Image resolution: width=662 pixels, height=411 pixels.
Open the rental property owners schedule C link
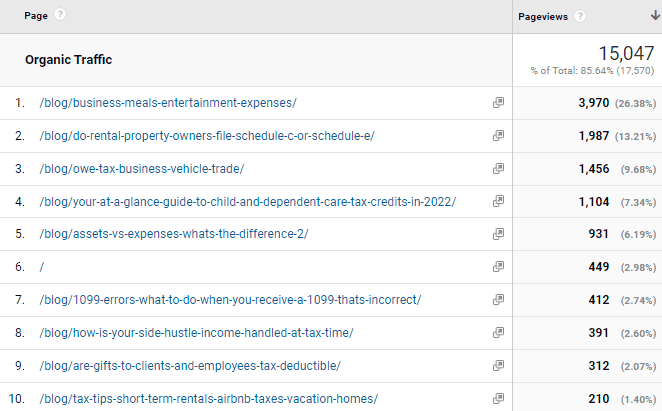click(207, 136)
